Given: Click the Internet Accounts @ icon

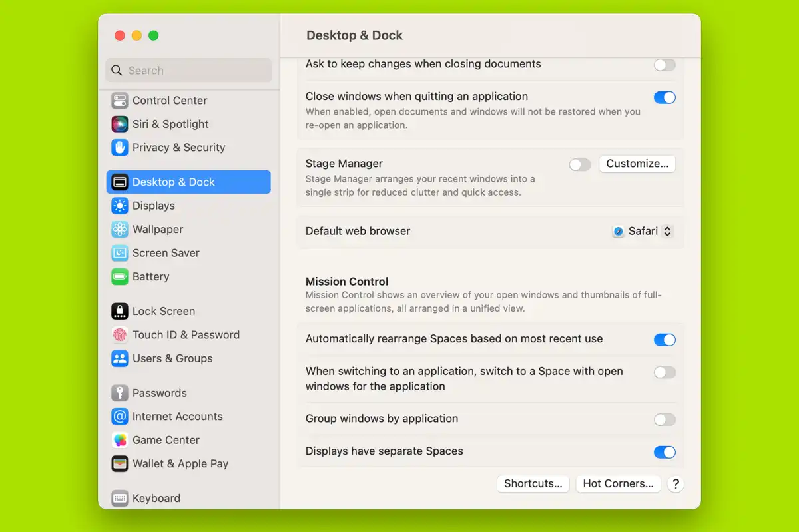Looking at the screenshot, I should click(120, 417).
